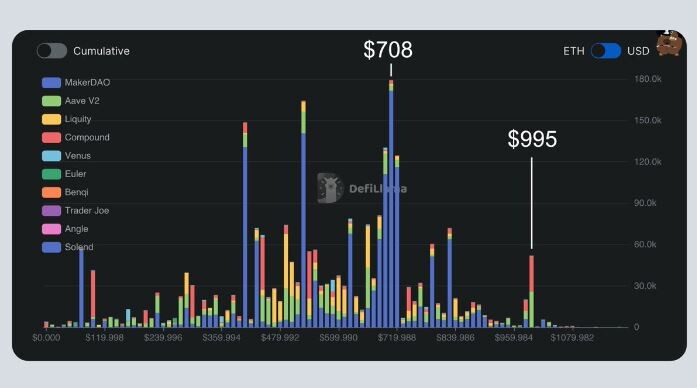Click the 120.0k y-axis value
The image size is (697, 388).
pyautogui.click(x=648, y=162)
